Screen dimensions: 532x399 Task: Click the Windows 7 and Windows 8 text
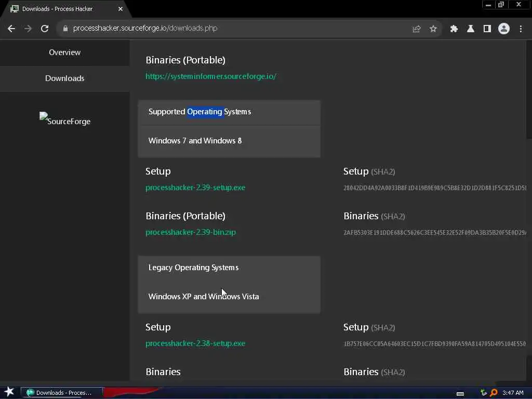click(x=195, y=140)
